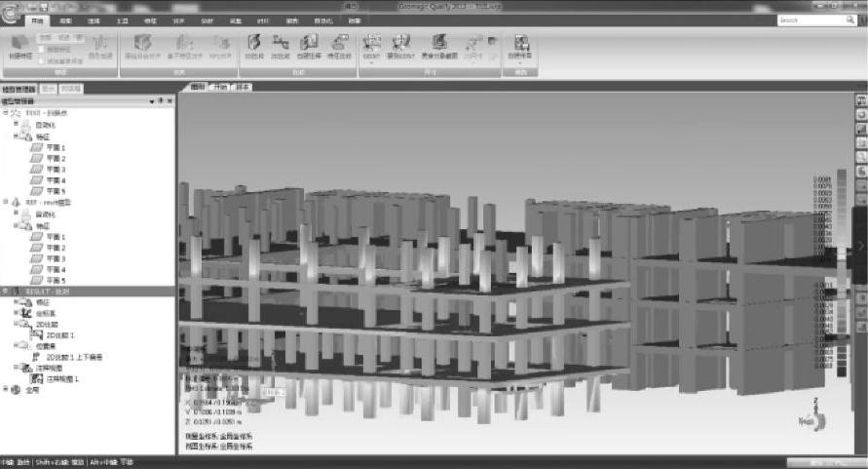Click the second icon in the right vertical toolbar

[861, 115]
